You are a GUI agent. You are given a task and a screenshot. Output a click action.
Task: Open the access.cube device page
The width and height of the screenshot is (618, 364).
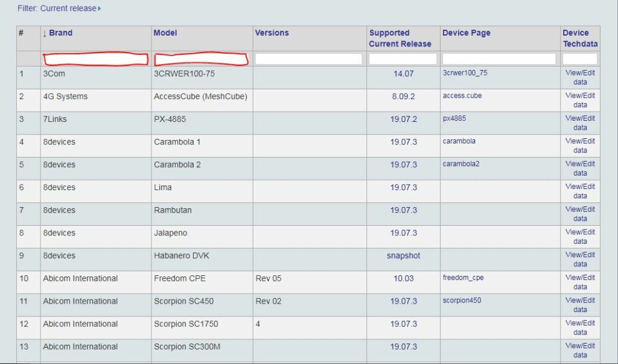(462, 96)
